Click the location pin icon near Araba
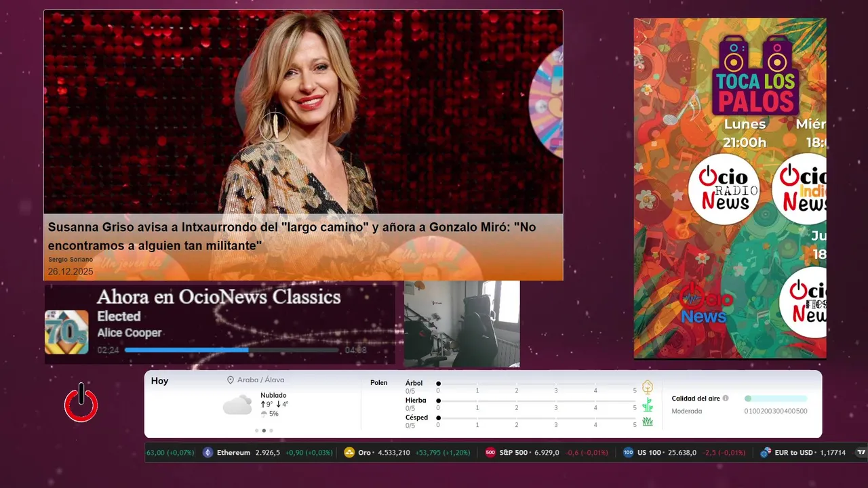This screenshot has height=488, width=868. [231, 380]
